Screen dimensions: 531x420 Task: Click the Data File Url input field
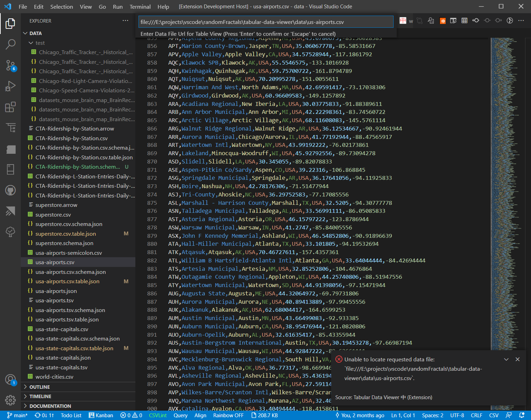pos(265,22)
